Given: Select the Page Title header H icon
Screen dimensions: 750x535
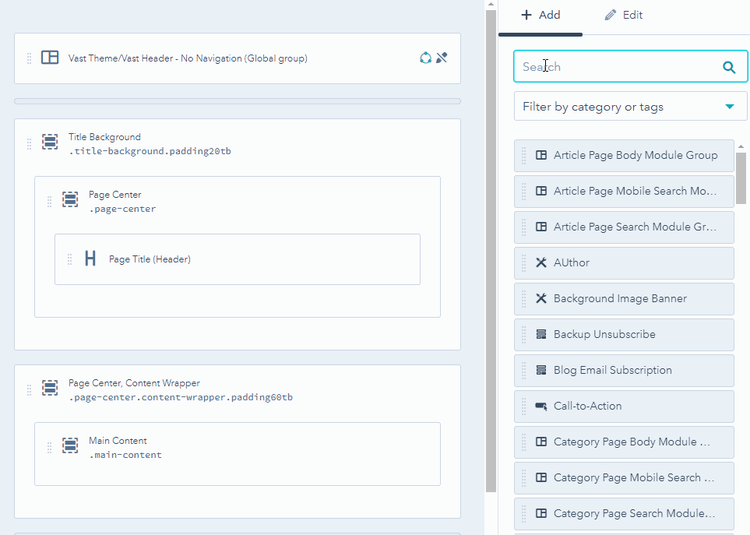Looking at the screenshot, I should 90,259.
